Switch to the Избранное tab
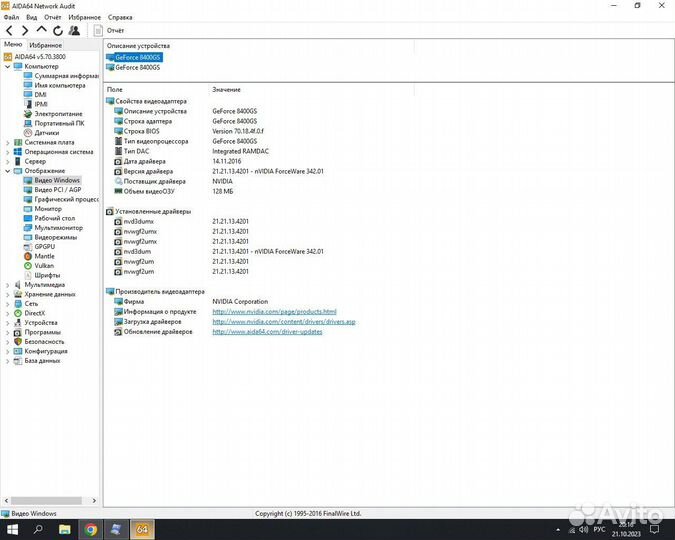The height and width of the screenshot is (540, 675). tap(46, 45)
